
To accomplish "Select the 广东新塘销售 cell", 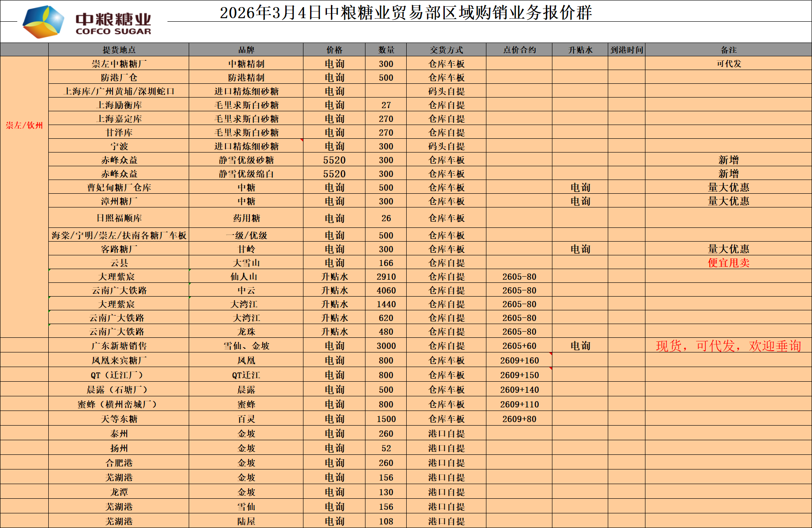I will click(x=119, y=346).
